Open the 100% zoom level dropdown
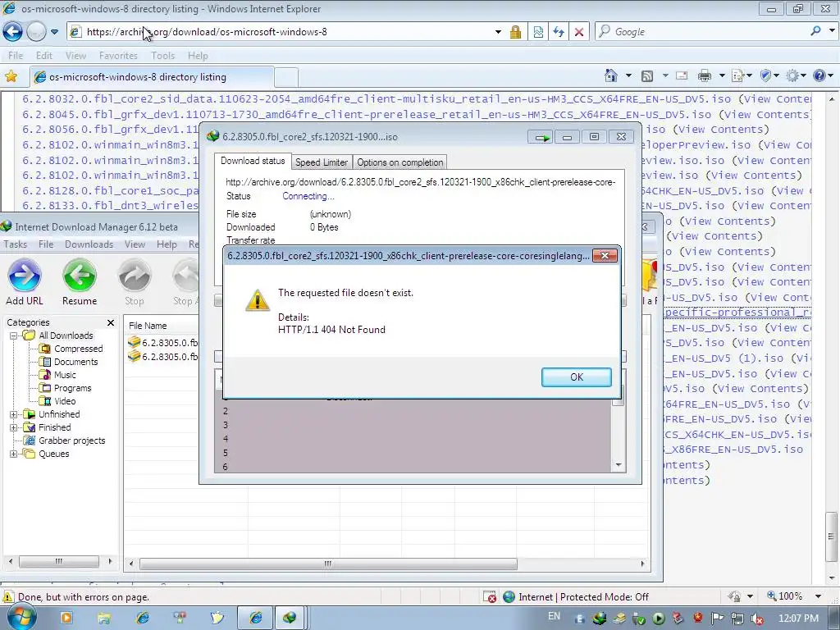The image size is (840, 630). click(x=818, y=596)
